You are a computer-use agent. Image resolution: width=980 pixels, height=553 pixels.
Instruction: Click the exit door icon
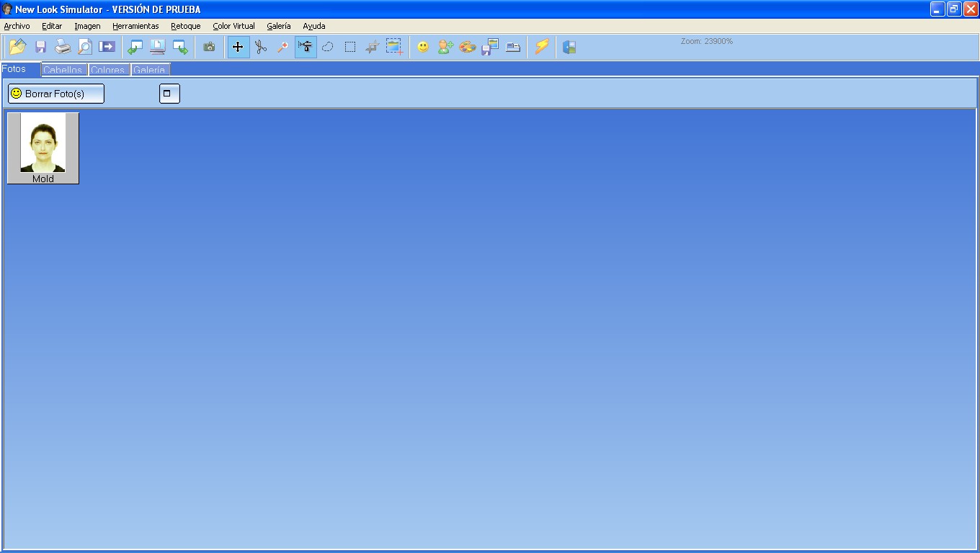(x=569, y=47)
